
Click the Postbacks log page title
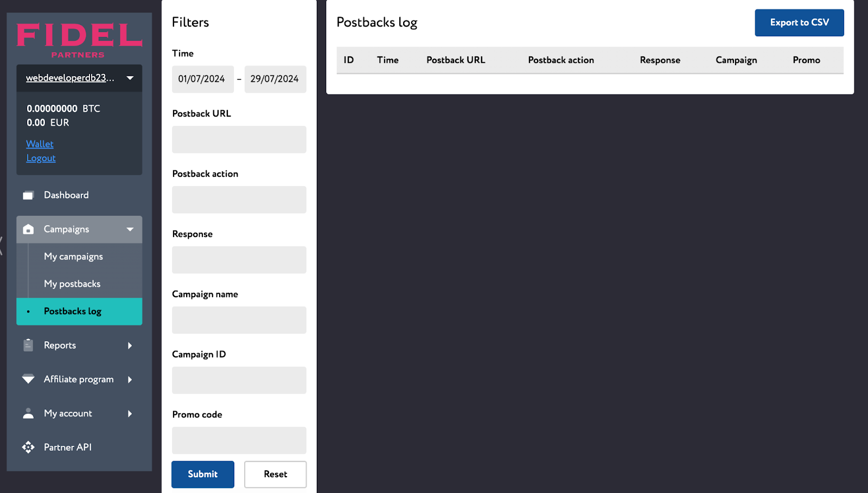pyautogui.click(x=377, y=23)
